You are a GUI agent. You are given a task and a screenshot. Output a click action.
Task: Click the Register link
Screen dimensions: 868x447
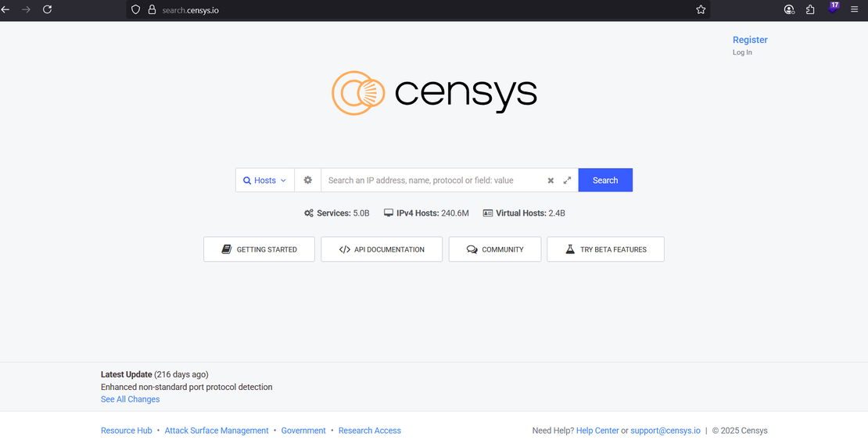click(750, 40)
